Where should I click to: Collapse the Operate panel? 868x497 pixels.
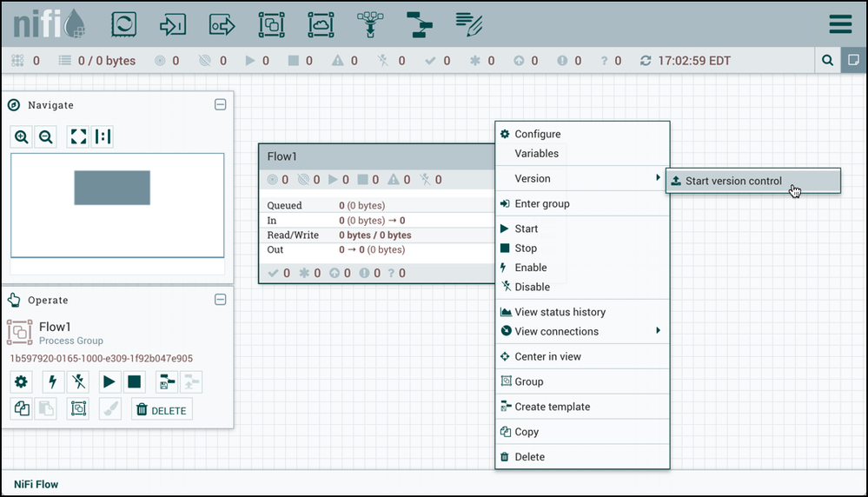click(x=220, y=300)
